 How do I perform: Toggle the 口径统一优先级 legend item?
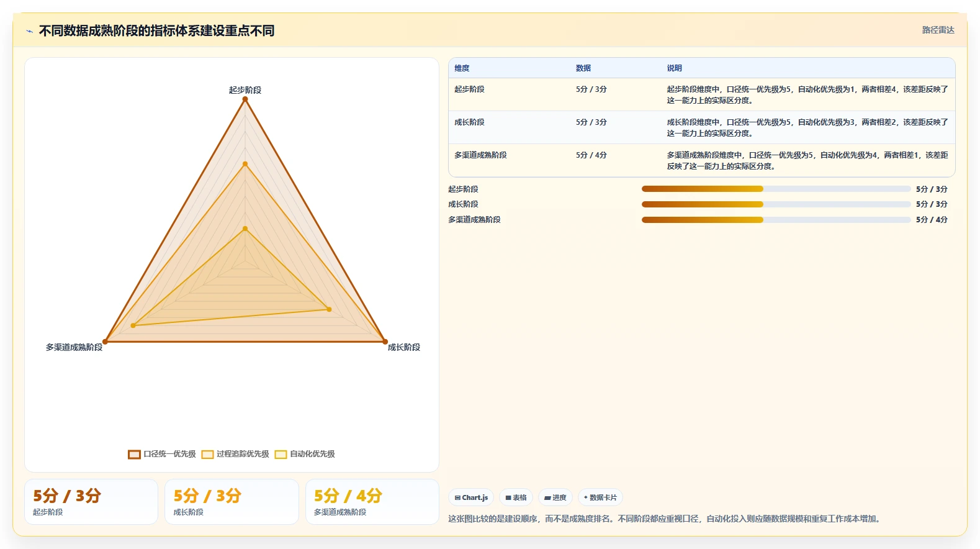162,454
